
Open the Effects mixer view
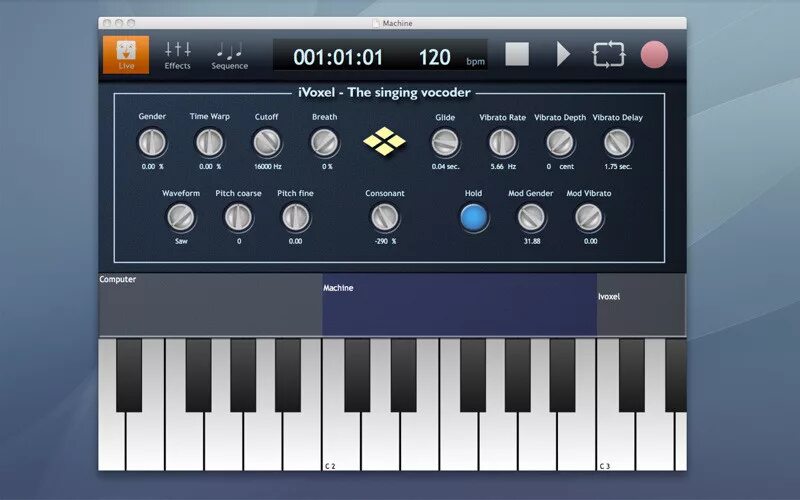(177, 55)
